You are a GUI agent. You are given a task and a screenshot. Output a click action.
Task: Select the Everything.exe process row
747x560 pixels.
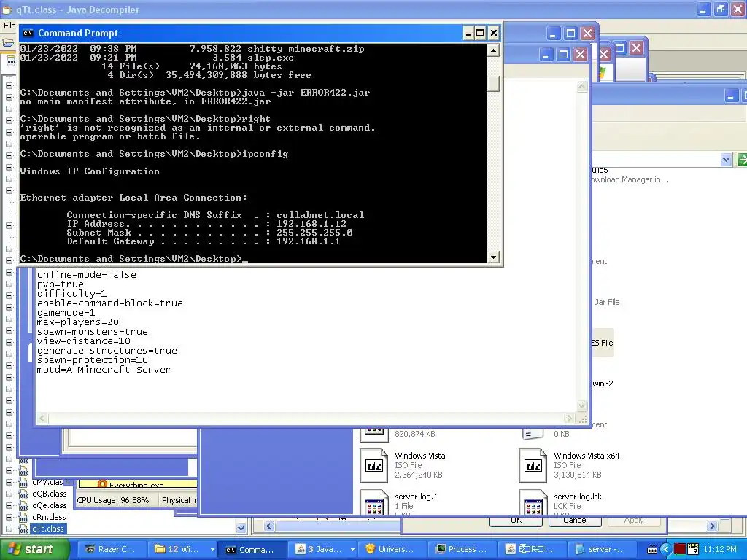tap(136, 484)
